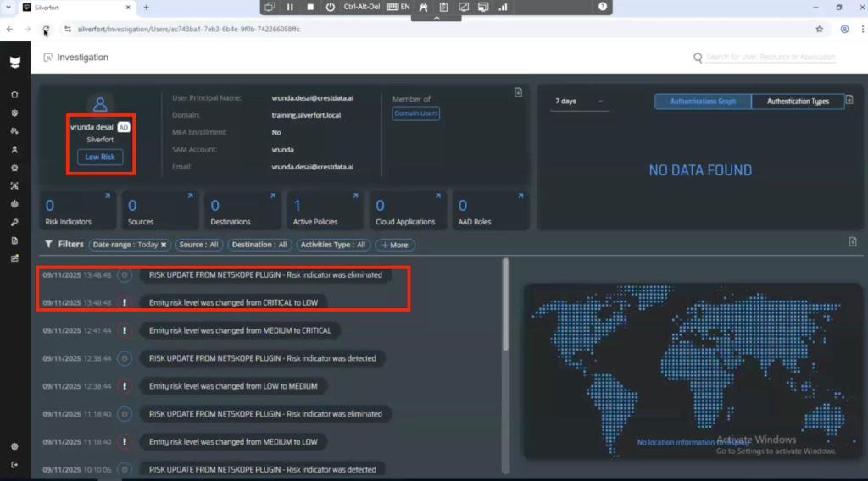Click the clipboard icon in VM toolbar
868x481 pixels.
(x=443, y=7)
